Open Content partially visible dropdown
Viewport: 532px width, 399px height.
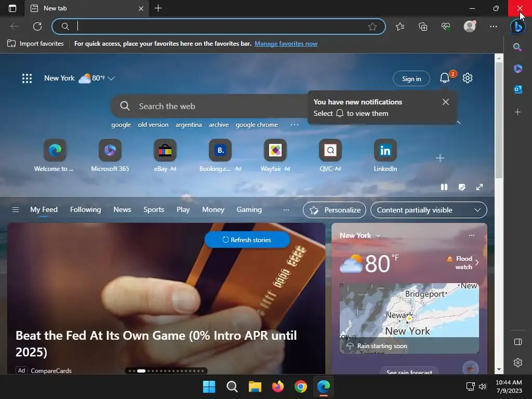(429, 210)
